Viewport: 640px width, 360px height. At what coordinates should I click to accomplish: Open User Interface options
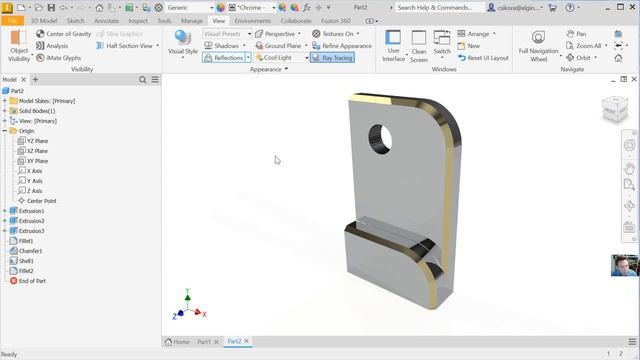coord(393,46)
